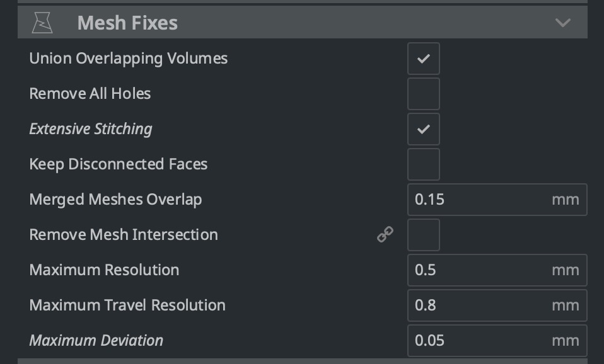The image size is (604, 364).
Task: Select the Maximum Travel Resolution label
Action: click(x=127, y=305)
